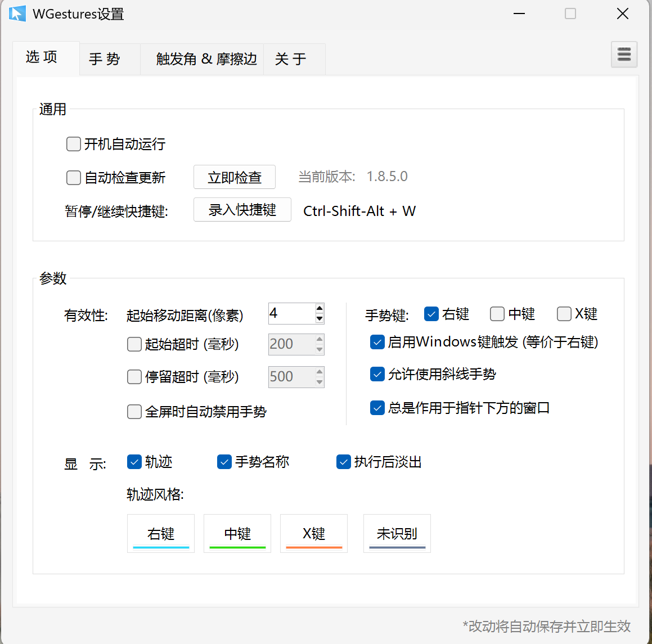Open 未识别 track style swatch

pos(397,533)
